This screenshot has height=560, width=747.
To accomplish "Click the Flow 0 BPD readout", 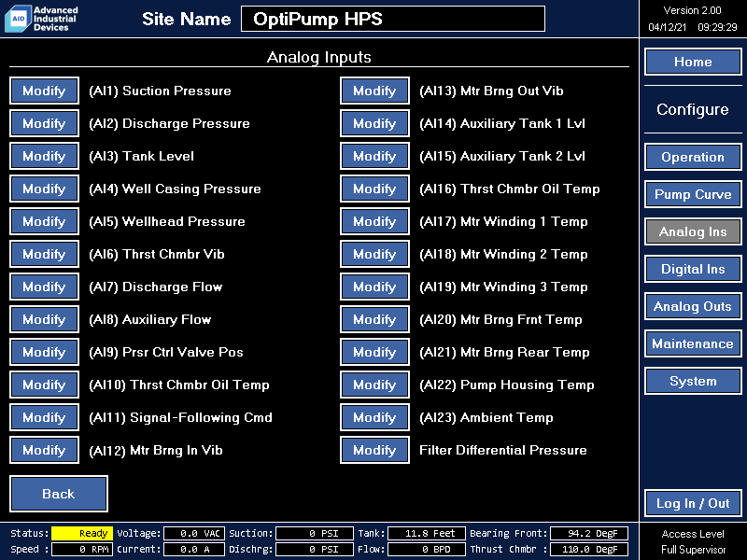I will pyautogui.click(x=427, y=549).
